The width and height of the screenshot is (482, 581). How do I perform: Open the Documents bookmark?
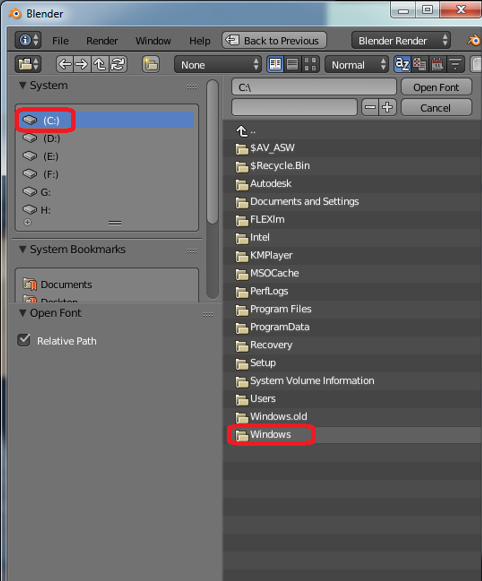pyautogui.click(x=106, y=284)
